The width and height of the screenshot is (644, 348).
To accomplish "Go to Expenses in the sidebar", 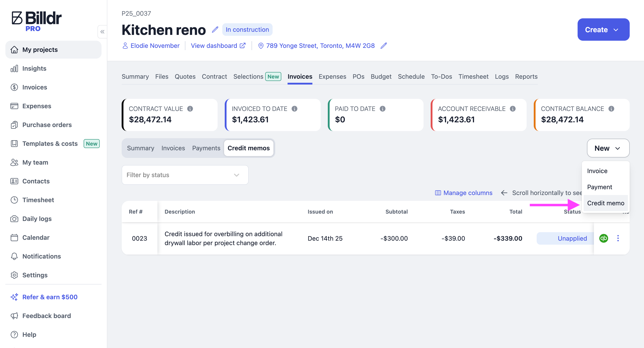I will pyautogui.click(x=53, y=106).
